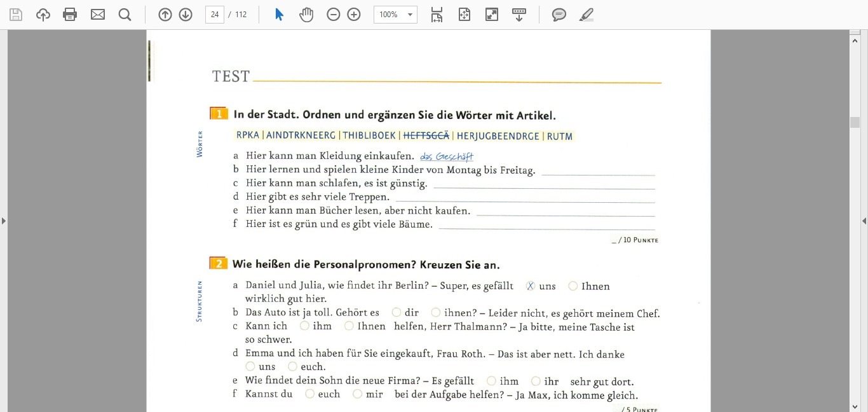Viewport: 868px width, 412px height.
Task: Enter full screen mode
Action: pyautogui.click(x=492, y=15)
